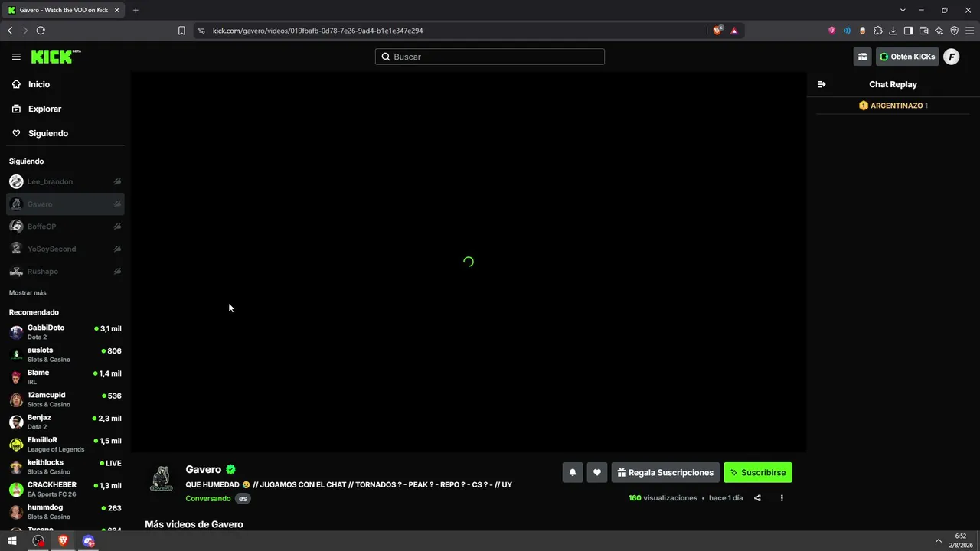Collapse the Chat Replay panel
The height and width of the screenshot is (551, 980).
(822, 84)
